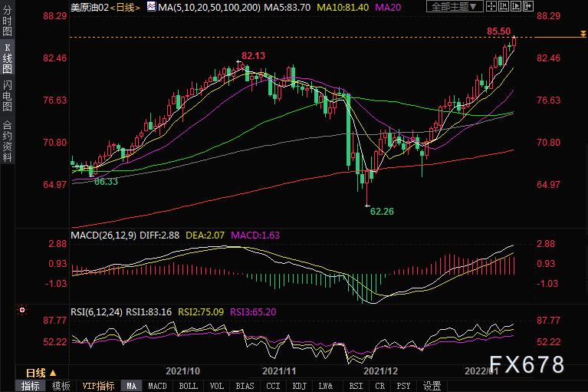588x392 pixels.
Task: Select the MA indicator button
Action: point(131,386)
